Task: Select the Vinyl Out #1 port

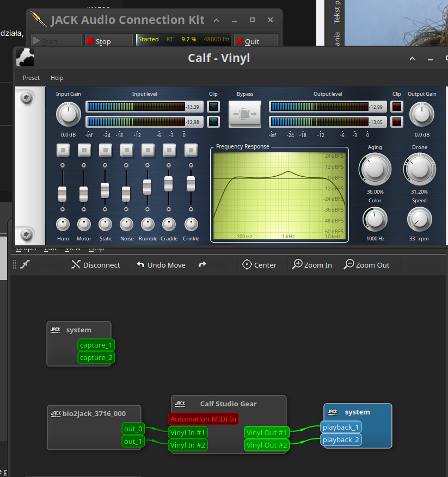Action: [267, 432]
